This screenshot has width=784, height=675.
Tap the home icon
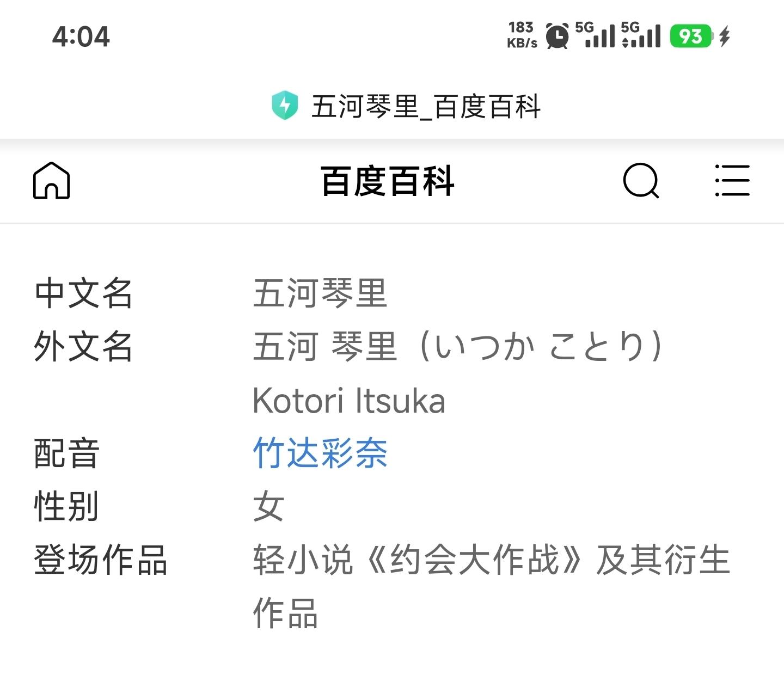tap(52, 181)
